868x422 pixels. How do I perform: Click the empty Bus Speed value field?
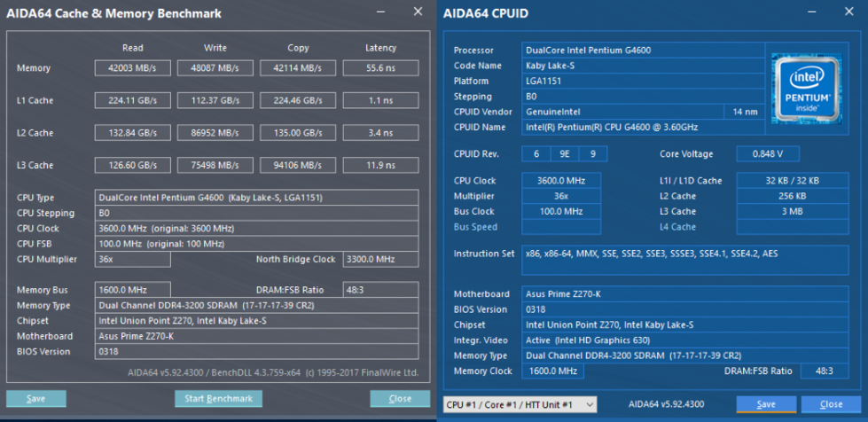561,226
